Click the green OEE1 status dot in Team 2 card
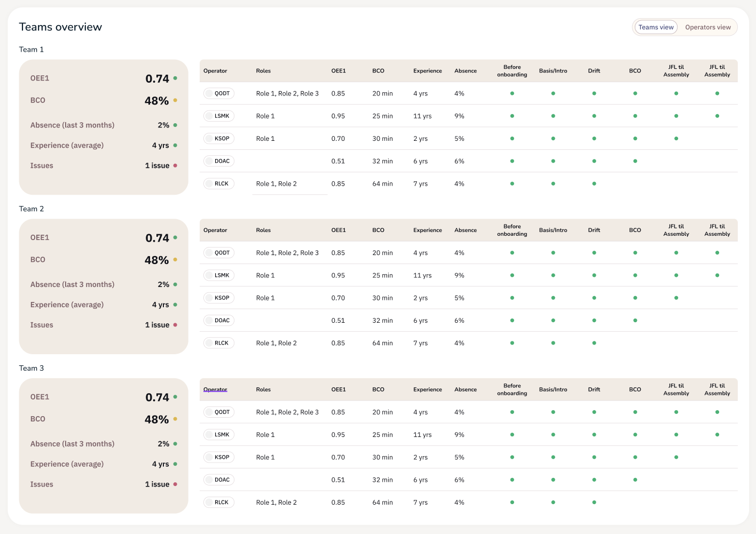Image resolution: width=756 pixels, height=534 pixels. [175, 237]
